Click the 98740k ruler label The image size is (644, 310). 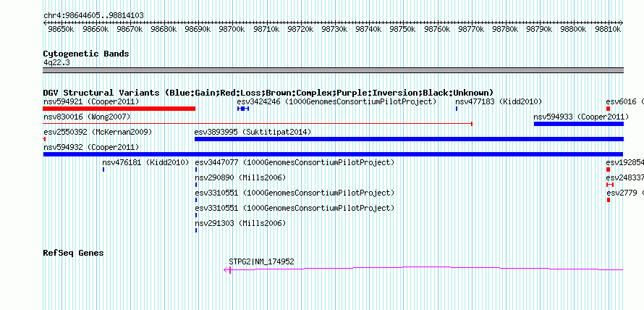click(368, 29)
